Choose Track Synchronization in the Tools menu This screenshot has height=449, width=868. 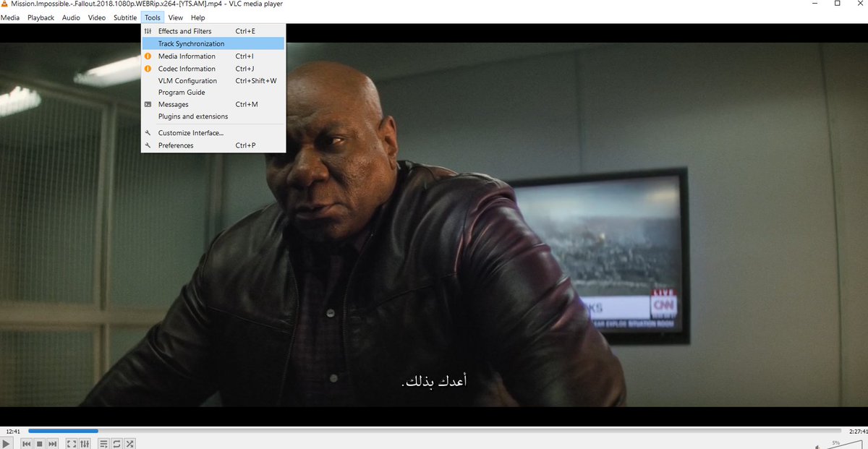[x=213, y=43]
